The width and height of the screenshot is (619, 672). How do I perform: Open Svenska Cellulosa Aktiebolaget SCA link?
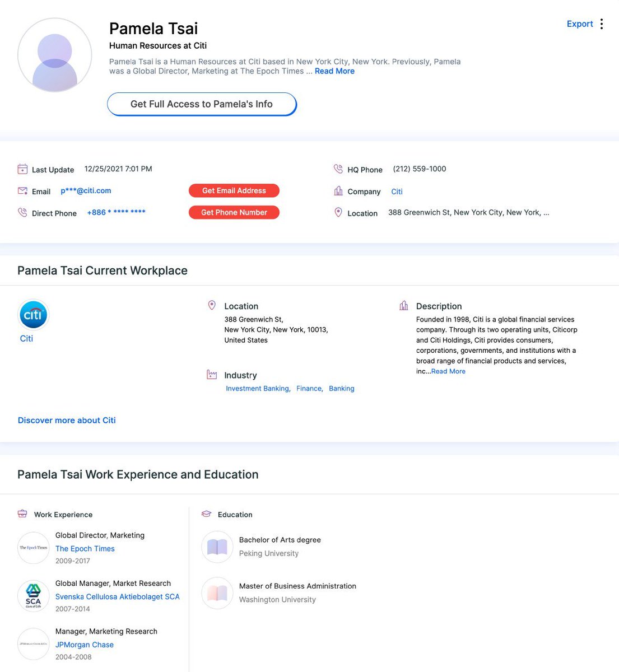[x=118, y=597]
